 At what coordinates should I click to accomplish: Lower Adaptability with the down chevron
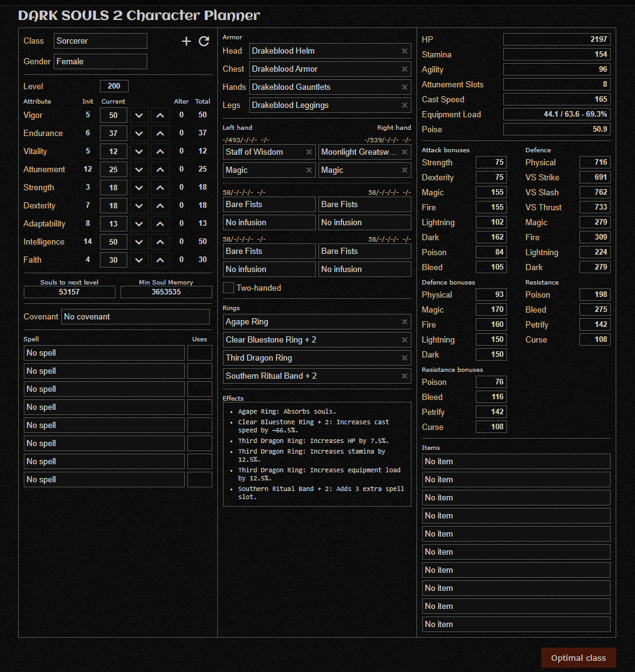point(139,224)
